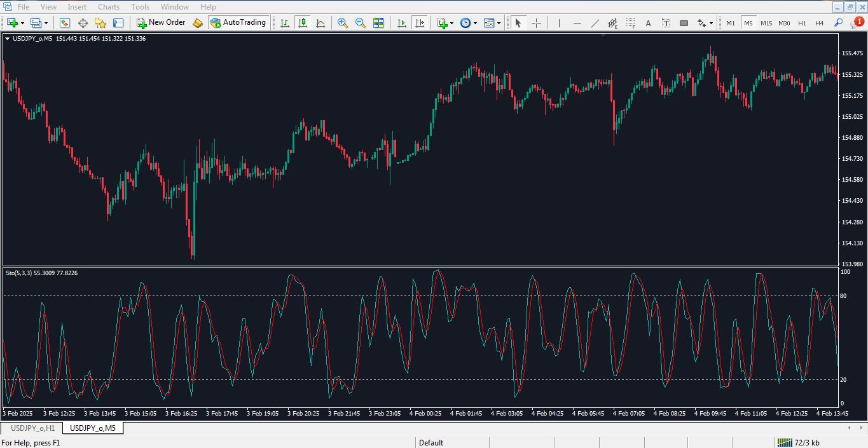The width and height of the screenshot is (868, 448).
Task: Select the vertical line drawing tool
Action: click(559, 23)
